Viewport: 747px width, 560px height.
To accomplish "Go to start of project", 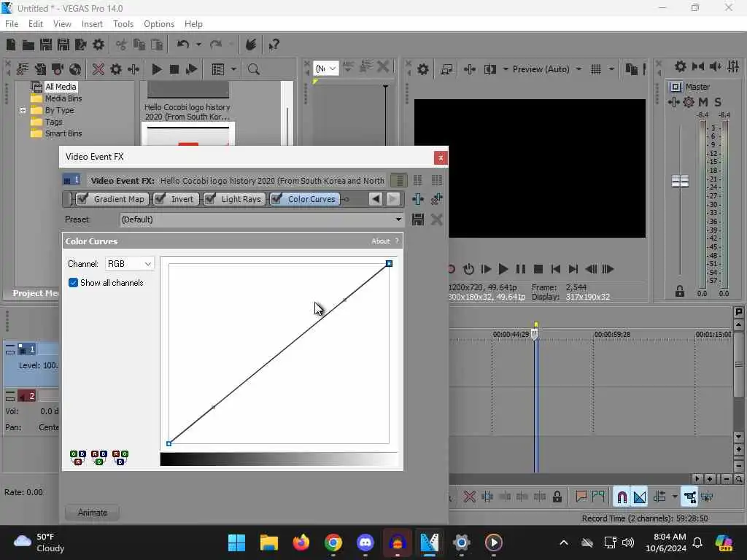I will 555,270.
